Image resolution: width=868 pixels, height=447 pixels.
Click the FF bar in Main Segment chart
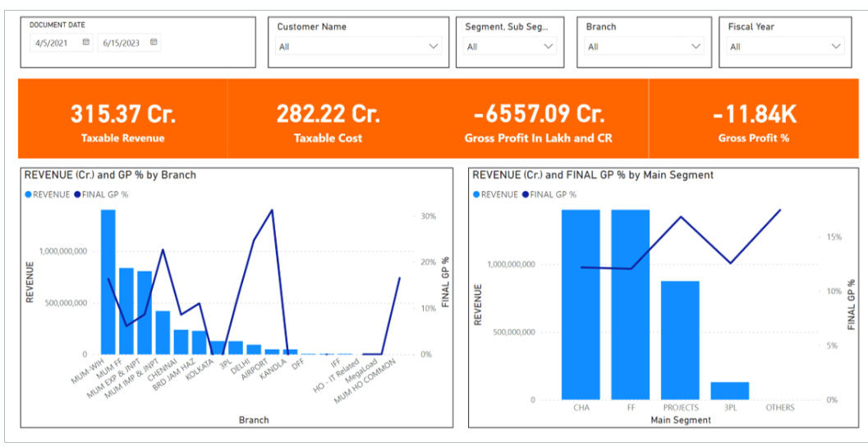pos(630,304)
